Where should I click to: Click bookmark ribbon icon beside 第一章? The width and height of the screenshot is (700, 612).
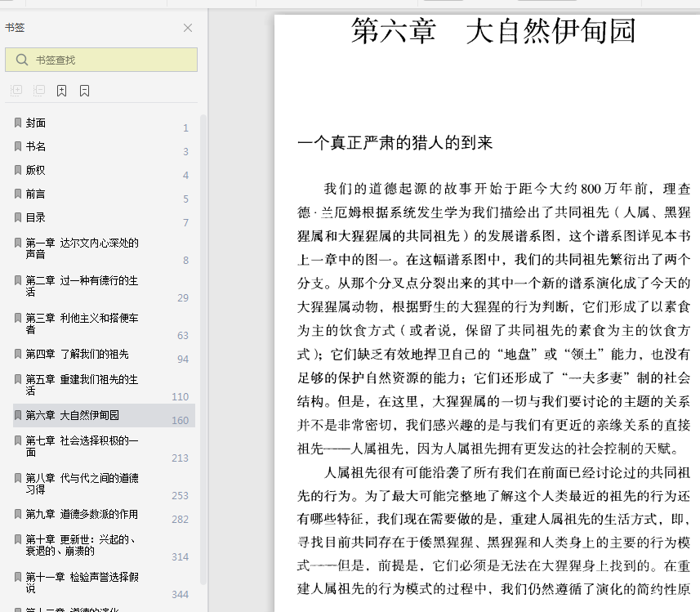[18, 243]
